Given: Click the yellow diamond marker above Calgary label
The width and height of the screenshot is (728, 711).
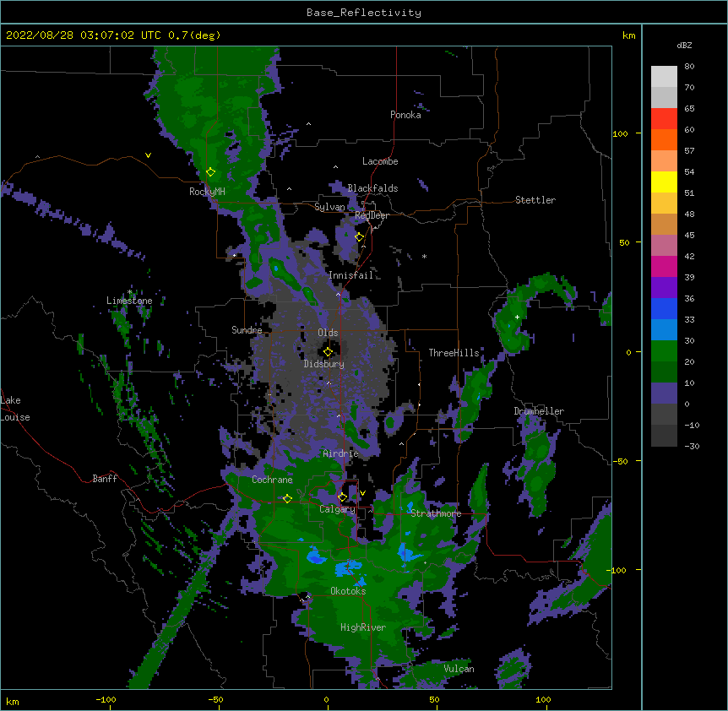Looking at the screenshot, I should coord(342,497).
